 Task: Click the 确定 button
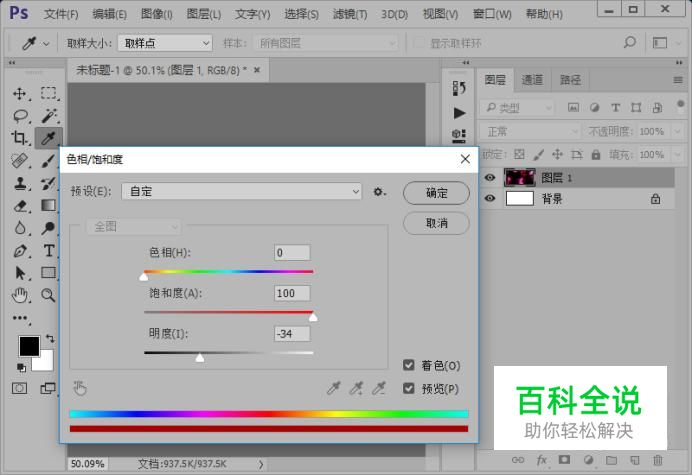click(436, 193)
